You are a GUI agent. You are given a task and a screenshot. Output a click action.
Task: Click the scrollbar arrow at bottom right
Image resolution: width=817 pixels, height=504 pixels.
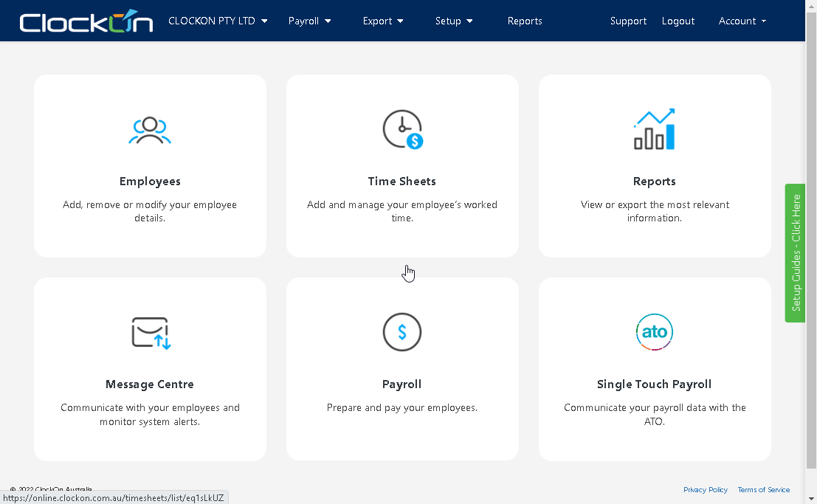click(x=812, y=498)
